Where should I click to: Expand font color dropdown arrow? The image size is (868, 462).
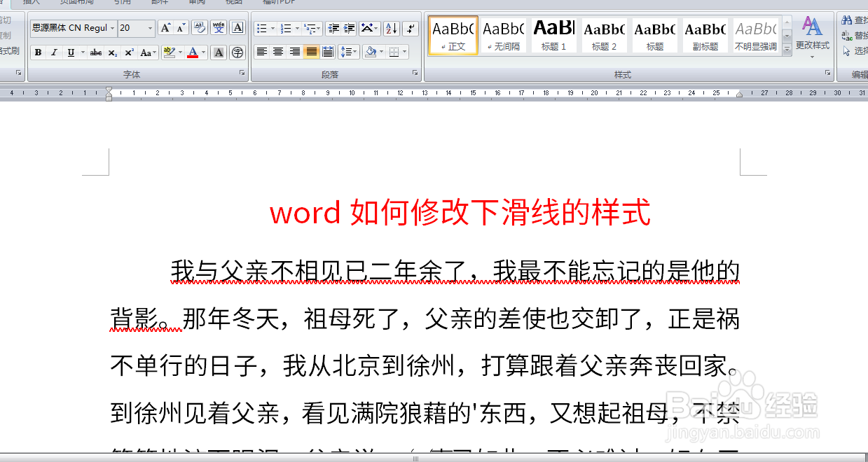[204, 52]
